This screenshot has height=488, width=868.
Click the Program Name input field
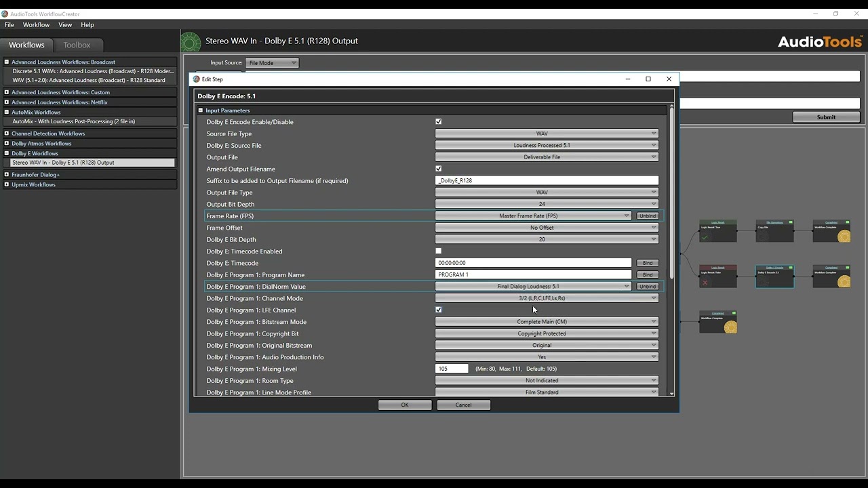(533, 274)
